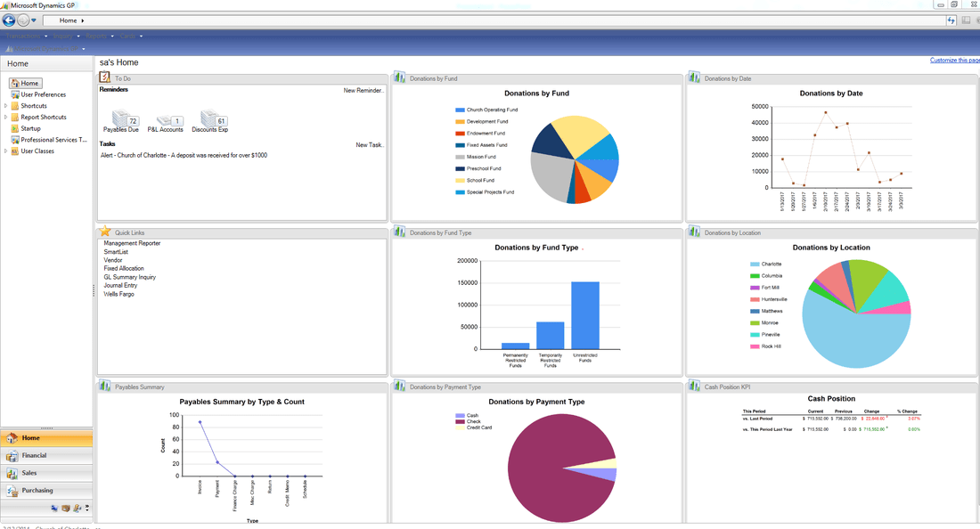Click the layout pane icon in top-right toolbar
The width and height of the screenshot is (980, 529).
(967, 20)
